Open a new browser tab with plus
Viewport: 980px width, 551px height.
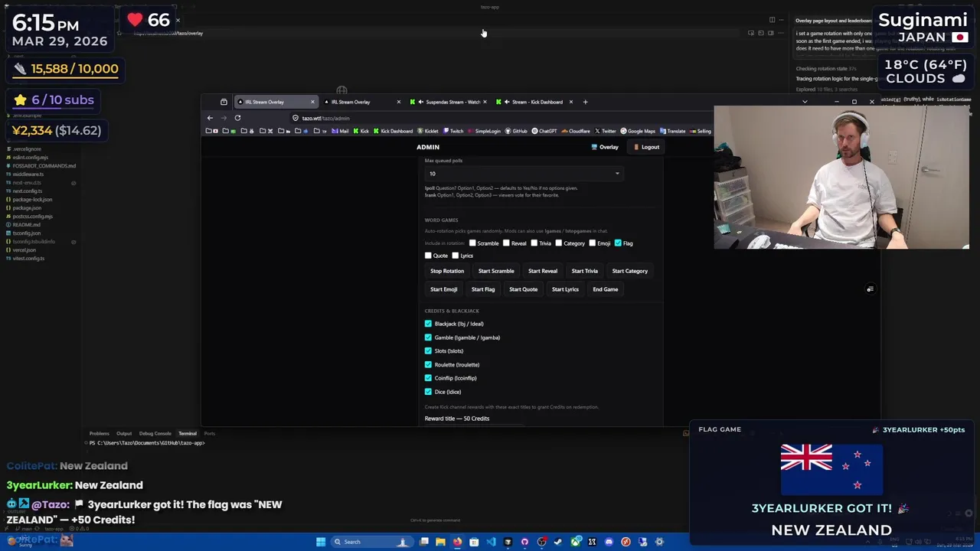pyautogui.click(x=585, y=102)
